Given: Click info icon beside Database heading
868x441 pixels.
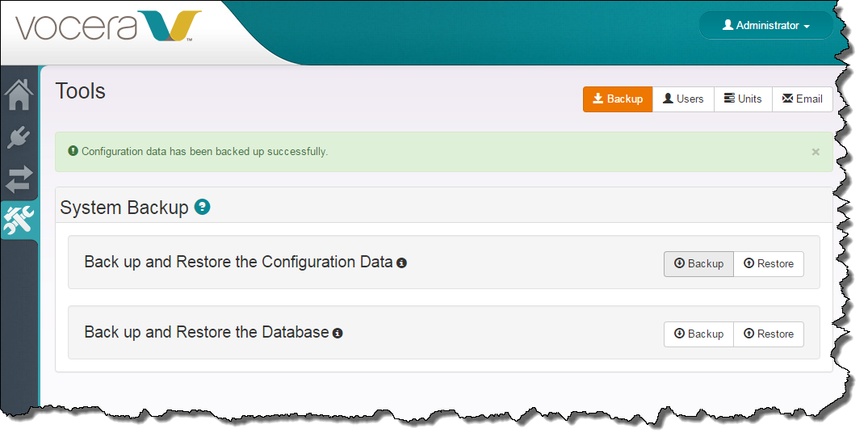Looking at the screenshot, I should 338,334.
